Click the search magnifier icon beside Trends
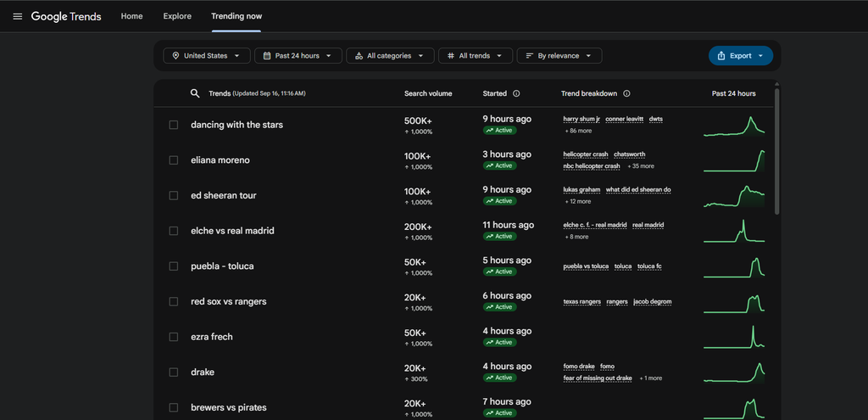 point(195,93)
